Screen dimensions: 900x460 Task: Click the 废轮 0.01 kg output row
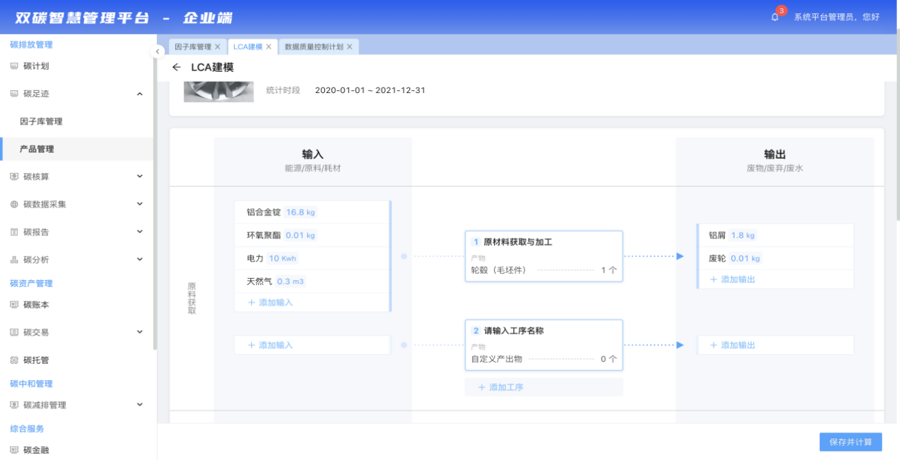tap(776, 258)
